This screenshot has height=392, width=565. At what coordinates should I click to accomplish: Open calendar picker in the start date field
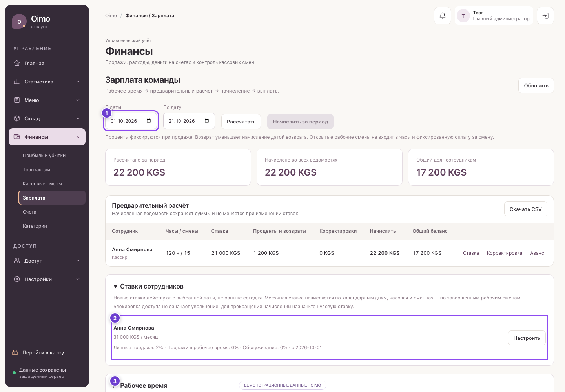tap(149, 121)
